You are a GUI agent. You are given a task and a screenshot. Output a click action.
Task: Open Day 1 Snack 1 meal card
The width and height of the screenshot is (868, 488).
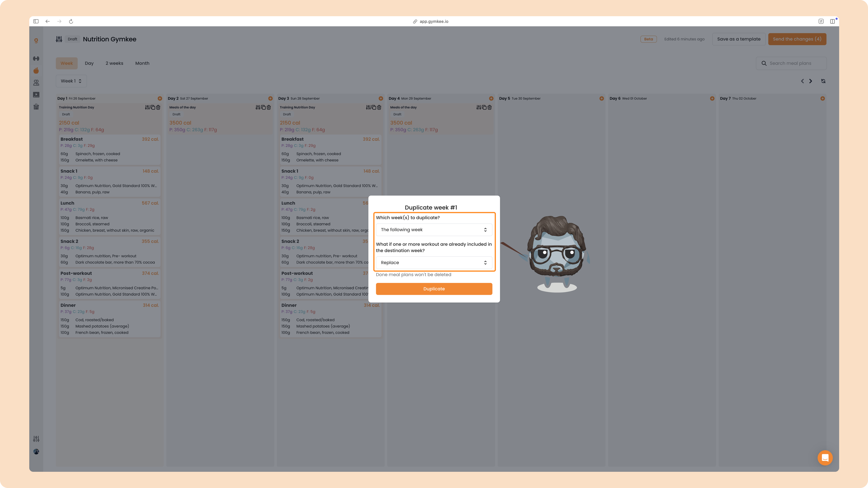(x=110, y=182)
